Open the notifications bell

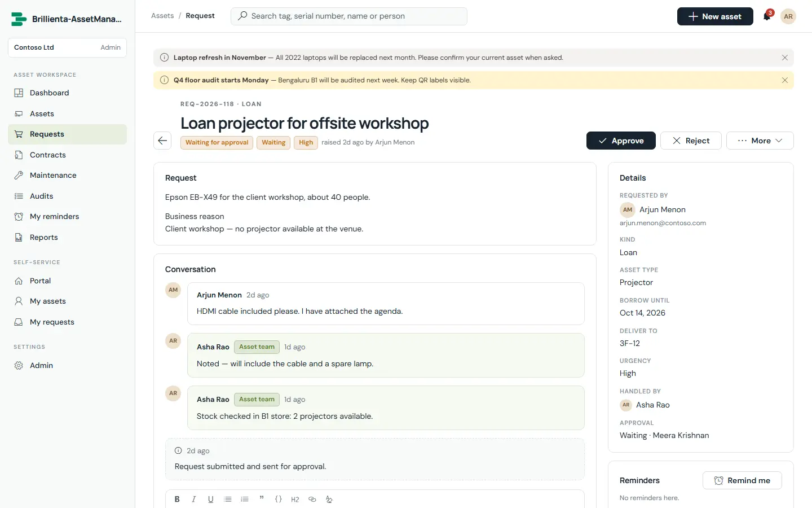[x=767, y=16]
